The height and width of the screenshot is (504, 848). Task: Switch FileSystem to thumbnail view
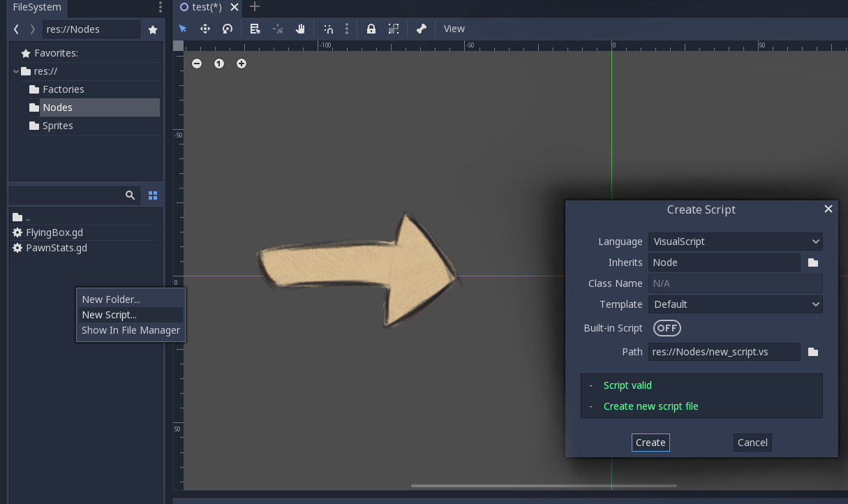pos(152,195)
